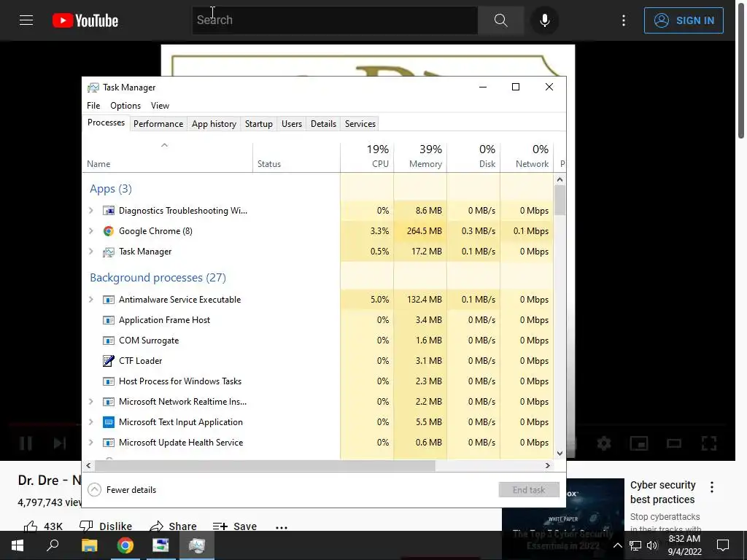Select the CTF Loader process icon
The width and height of the screenshot is (747, 560).
(109, 361)
